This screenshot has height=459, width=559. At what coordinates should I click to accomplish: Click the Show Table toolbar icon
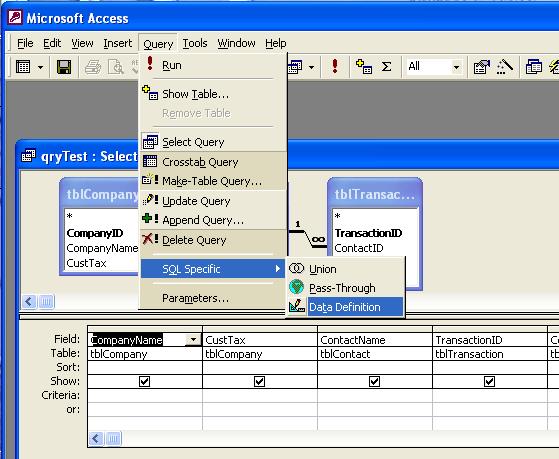click(x=364, y=66)
